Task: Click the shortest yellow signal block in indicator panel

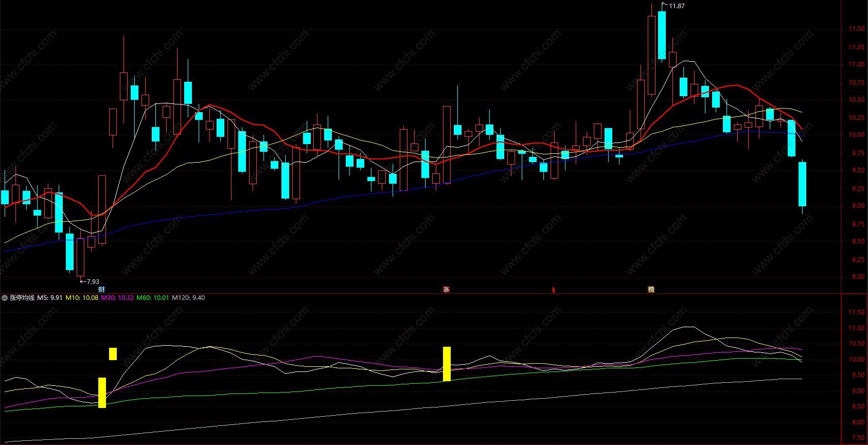Action: click(113, 354)
